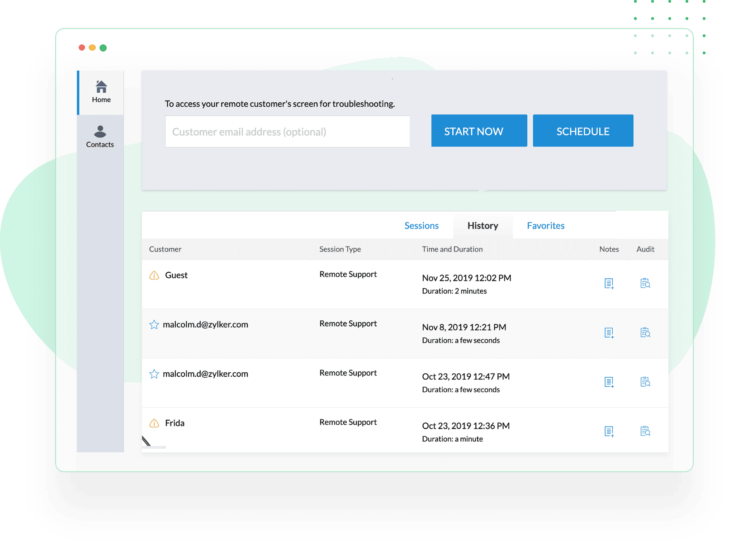Switch to the Sessions tab
Viewport: 743px width, 560px height.
click(421, 226)
